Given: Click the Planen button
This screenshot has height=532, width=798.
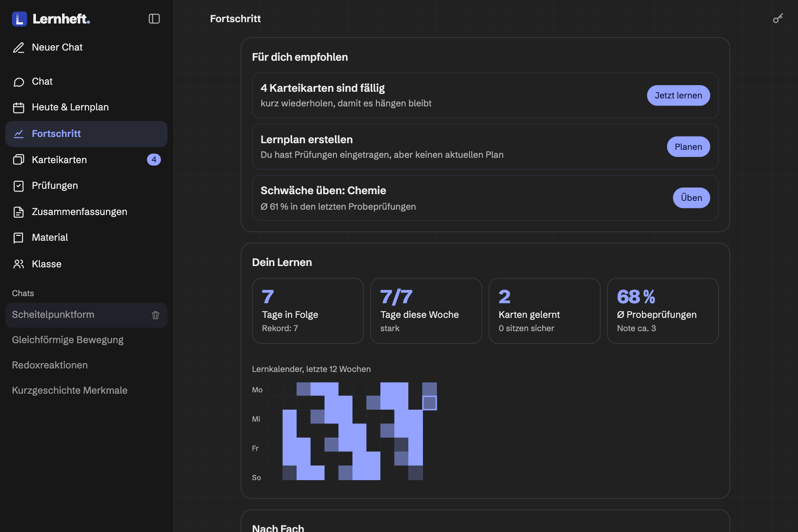Looking at the screenshot, I should (x=688, y=147).
